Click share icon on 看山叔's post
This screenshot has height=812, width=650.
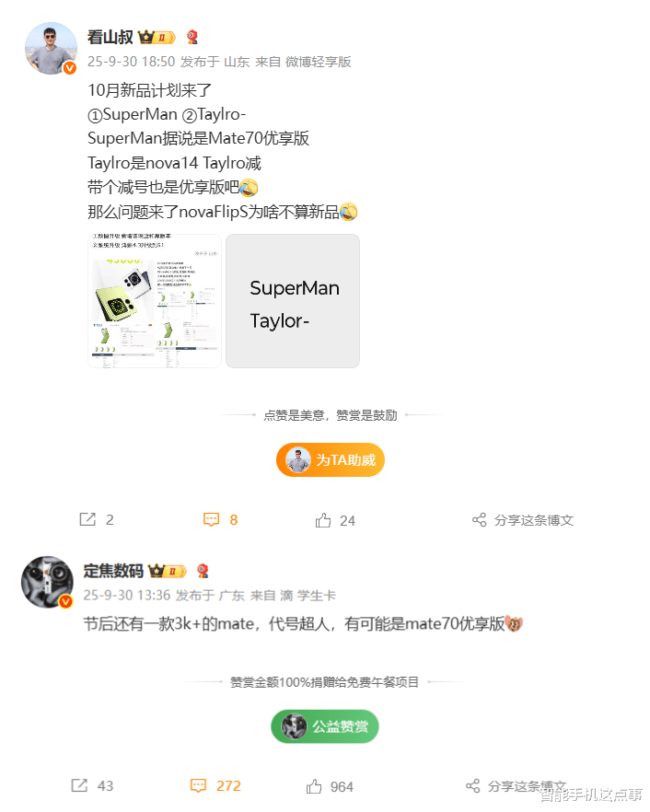[479, 520]
